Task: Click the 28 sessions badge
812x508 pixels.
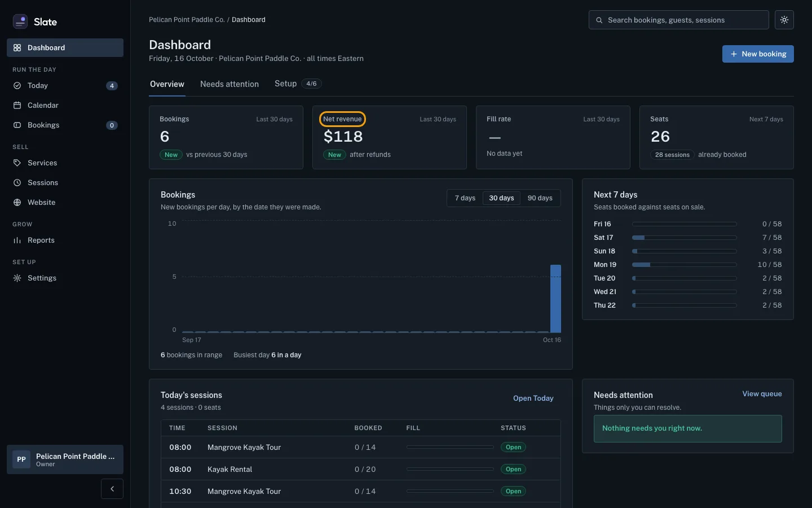Action: (x=672, y=155)
